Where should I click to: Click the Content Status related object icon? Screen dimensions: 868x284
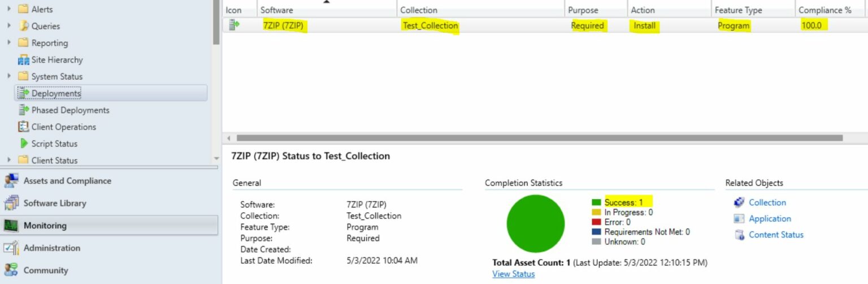(739, 235)
